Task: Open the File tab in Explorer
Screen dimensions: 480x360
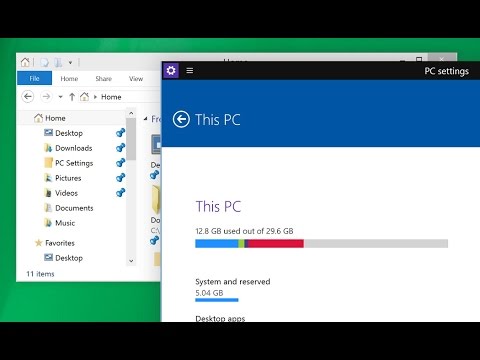Action: (x=34, y=78)
